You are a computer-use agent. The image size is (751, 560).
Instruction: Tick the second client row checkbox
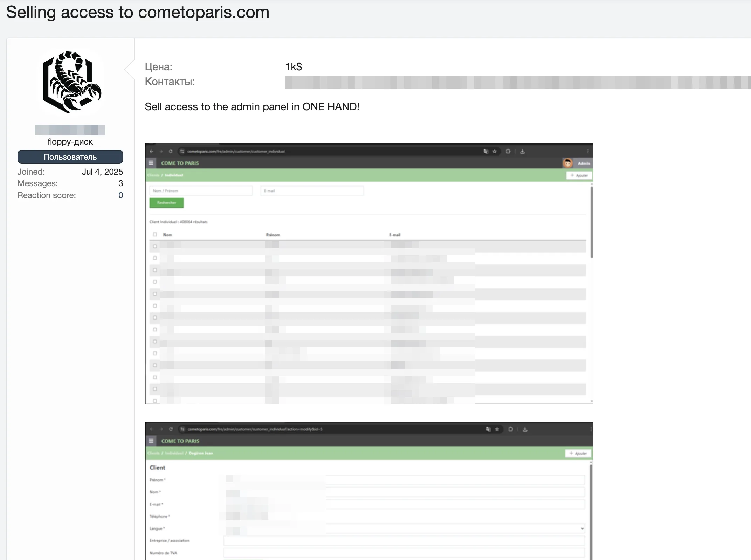[x=155, y=258]
